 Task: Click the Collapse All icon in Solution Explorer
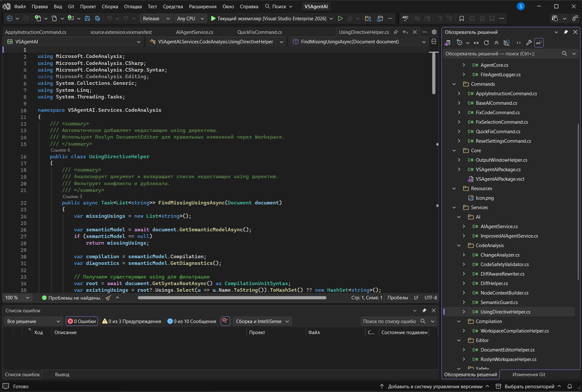coord(497,43)
